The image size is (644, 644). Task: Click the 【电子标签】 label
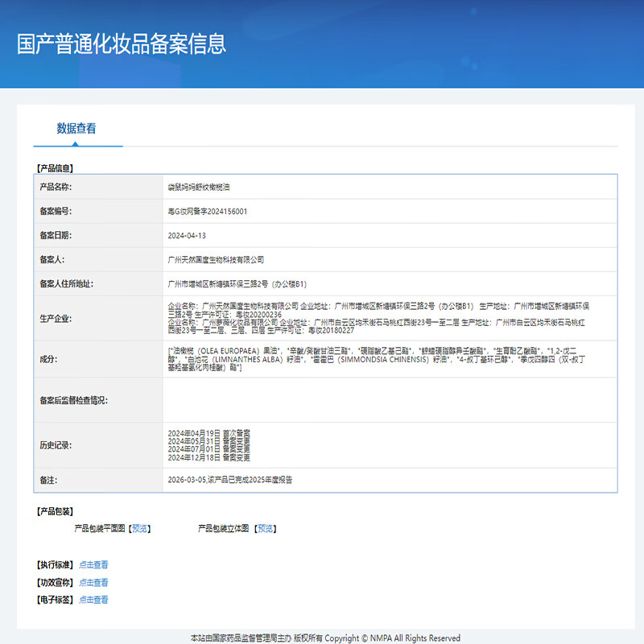[x=55, y=600]
